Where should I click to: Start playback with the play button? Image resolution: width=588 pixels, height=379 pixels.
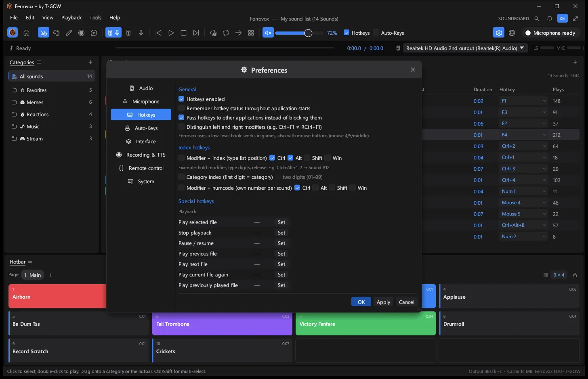(x=171, y=33)
